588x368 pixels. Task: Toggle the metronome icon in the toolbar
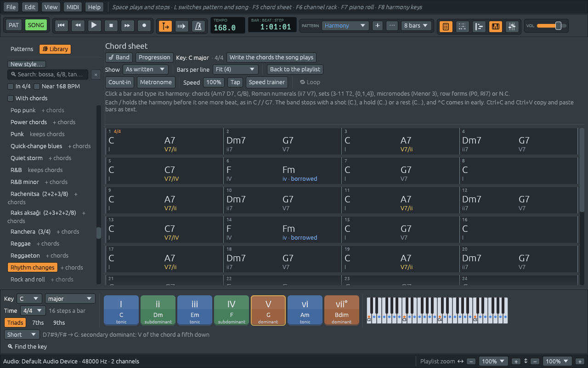pos(198,26)
